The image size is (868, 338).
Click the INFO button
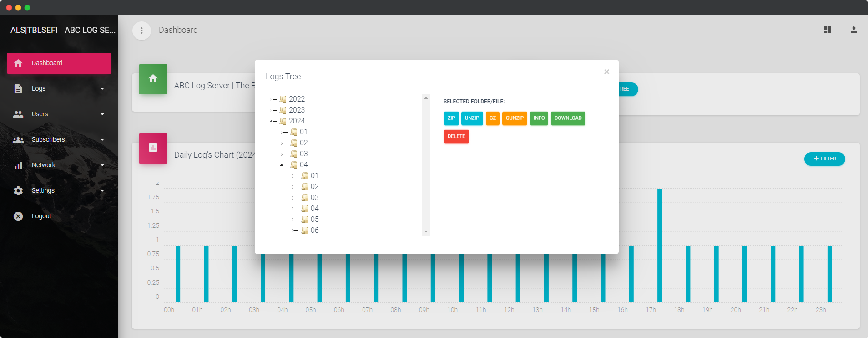[x=539, y=118]
